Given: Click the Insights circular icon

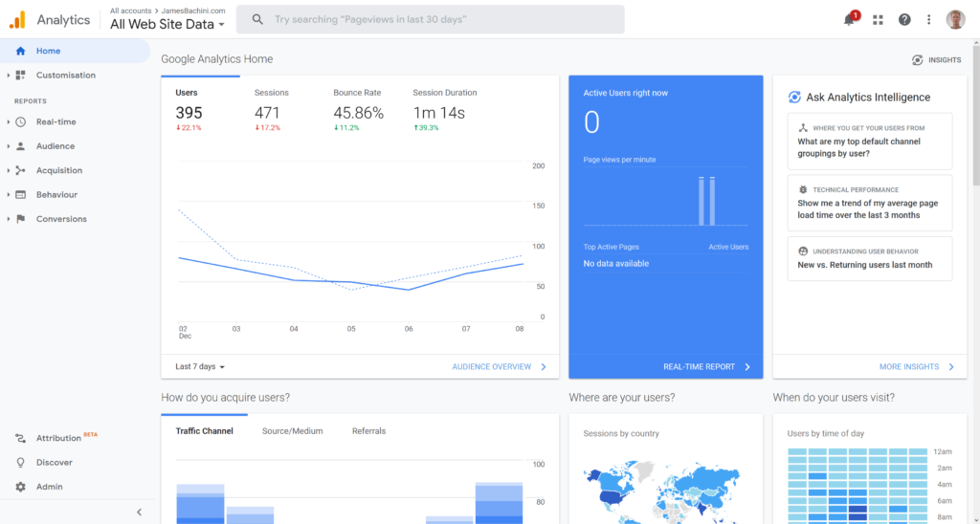Looking at the screenshot, I should 917,60.
